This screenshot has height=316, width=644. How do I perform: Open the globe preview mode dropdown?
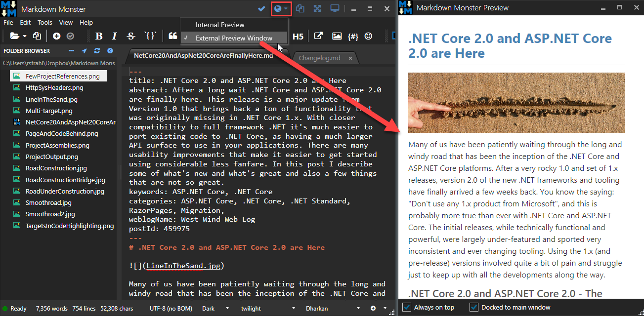[x=281, y=9]
